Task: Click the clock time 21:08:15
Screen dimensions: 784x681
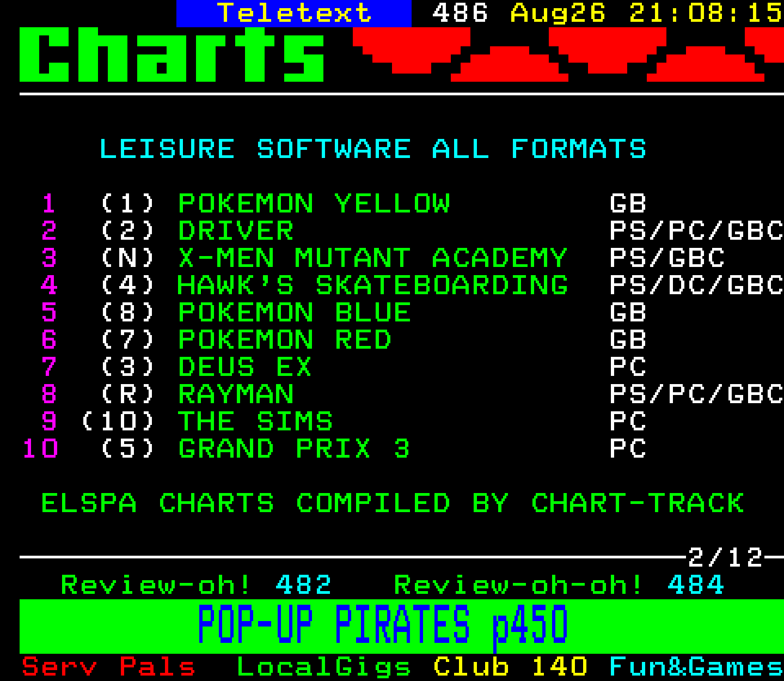Action: 706,13
